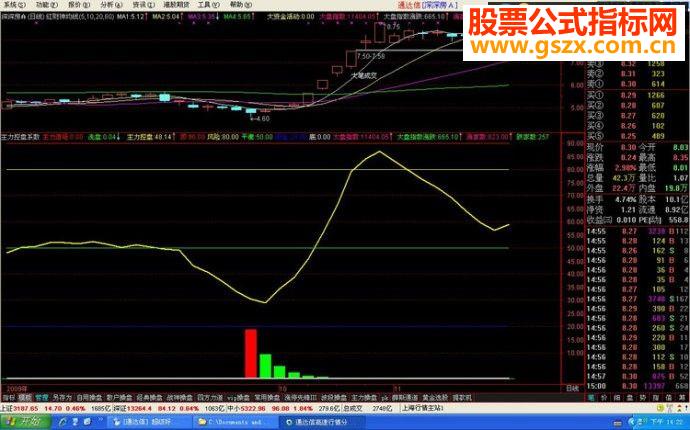This screenshot has height=430, width=690.
Task: Switch to 战神操盘 template tab
Action: [x=180, y=397]
